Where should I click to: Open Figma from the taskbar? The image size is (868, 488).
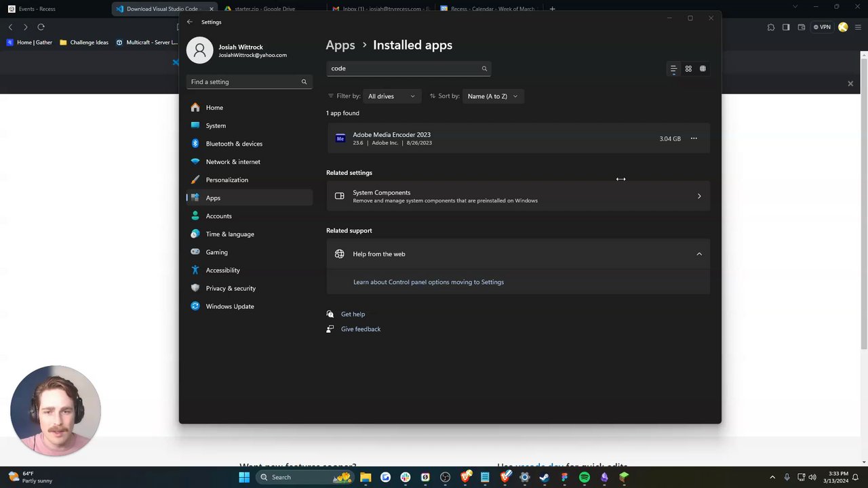click(564, 477)
